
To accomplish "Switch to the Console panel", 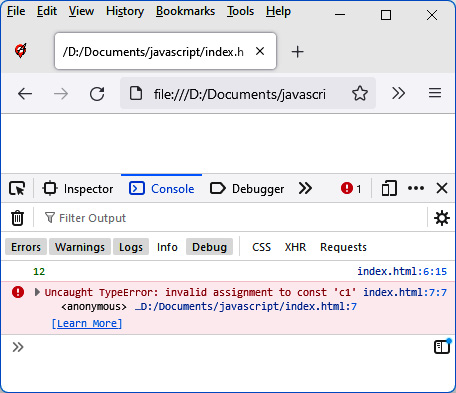I will (162, 189).
